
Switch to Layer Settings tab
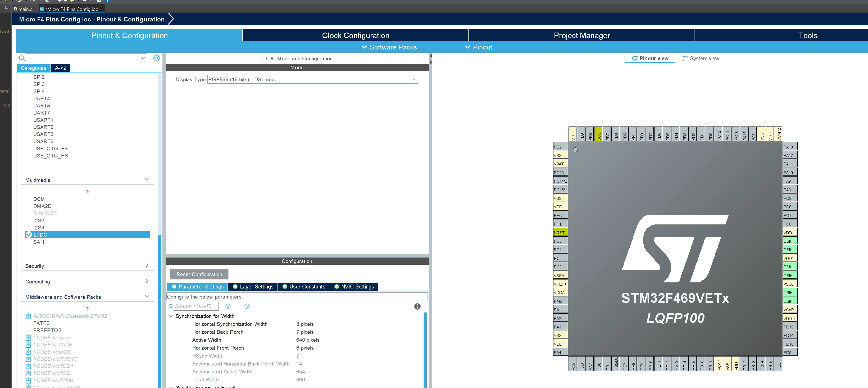[x=253, y=287]
